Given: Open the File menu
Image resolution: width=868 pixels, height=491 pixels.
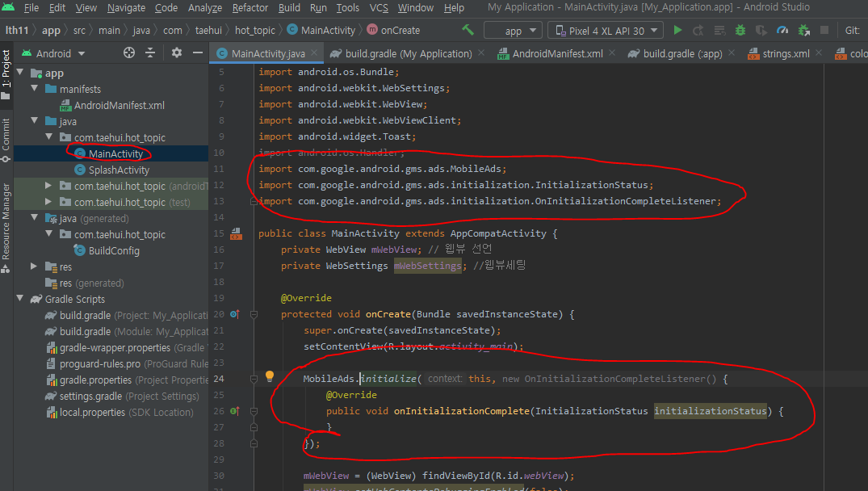Looking at the screenshot, I should click(31, 8).
